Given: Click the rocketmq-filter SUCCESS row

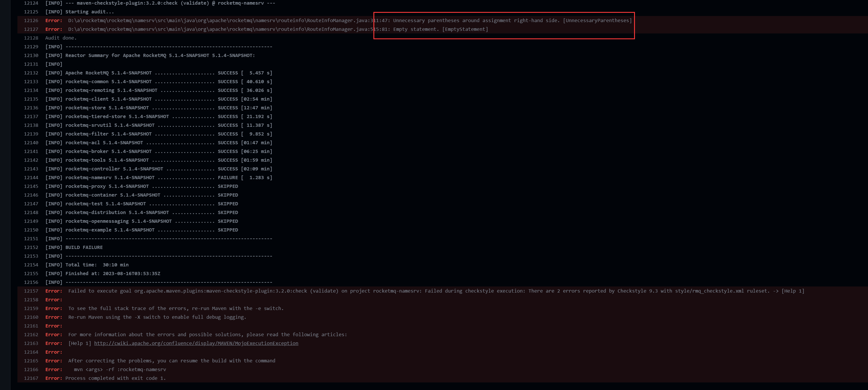Looking at the screenshot, I should click(x=159, y=134).
